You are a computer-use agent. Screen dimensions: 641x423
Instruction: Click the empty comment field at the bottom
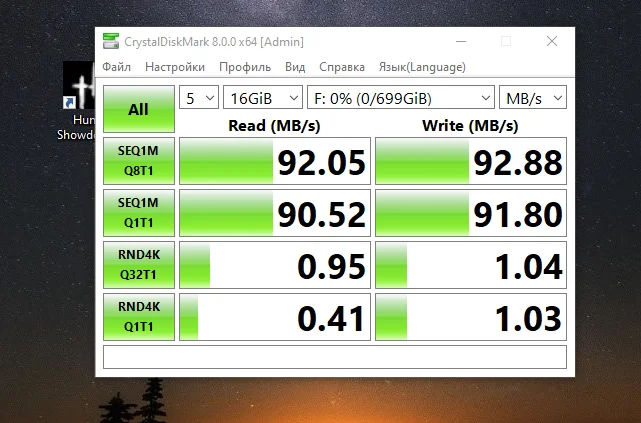pos(335,357)
